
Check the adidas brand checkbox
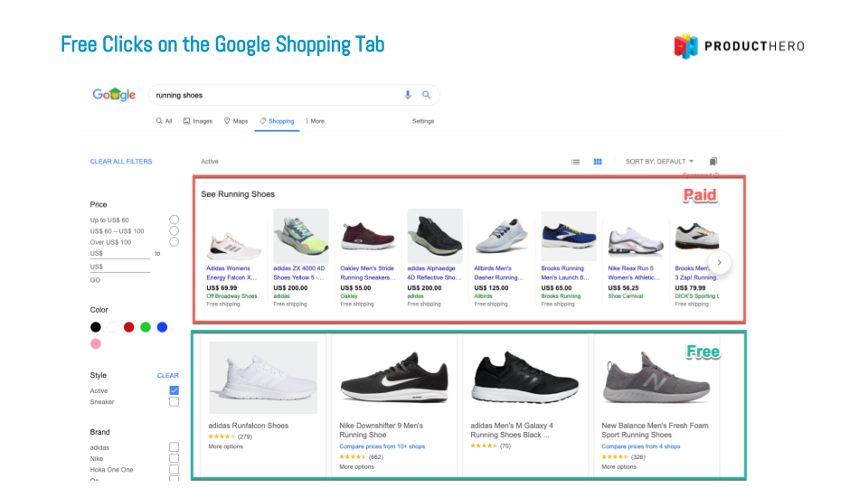point(174,447)
